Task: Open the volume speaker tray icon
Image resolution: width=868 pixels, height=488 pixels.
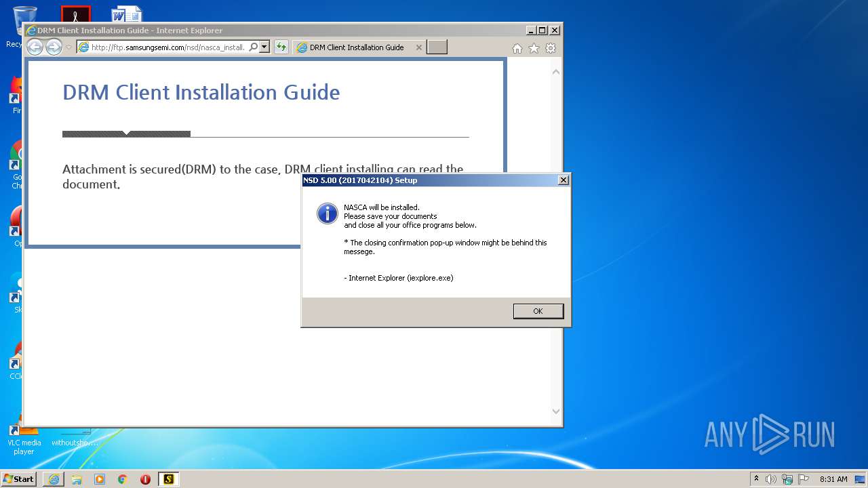Action: [771, 479]
